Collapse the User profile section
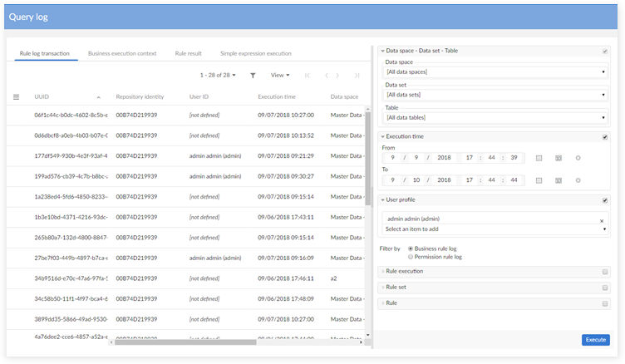 [382, 200]
